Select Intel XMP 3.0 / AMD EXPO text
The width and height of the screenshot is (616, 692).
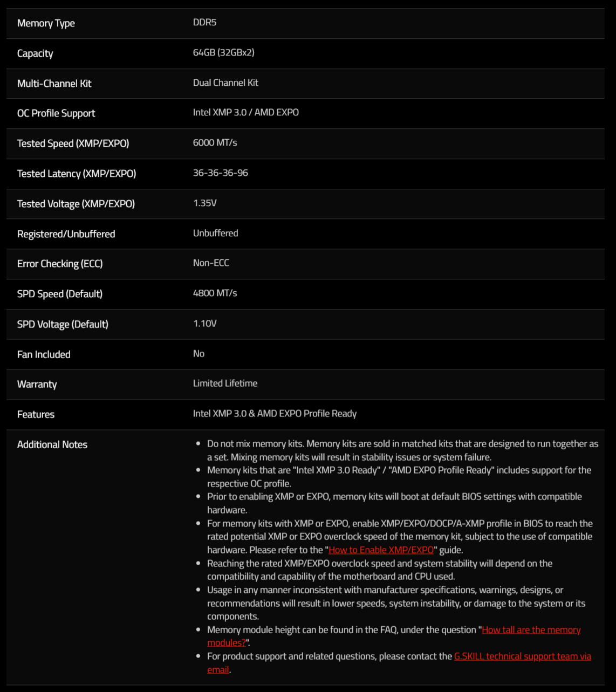click(245, 112)
